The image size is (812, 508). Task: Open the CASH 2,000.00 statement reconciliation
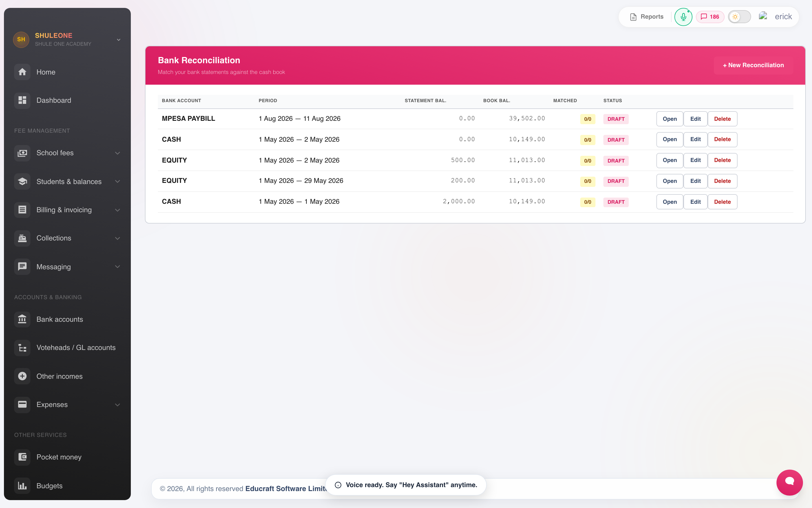pos(669,202)
